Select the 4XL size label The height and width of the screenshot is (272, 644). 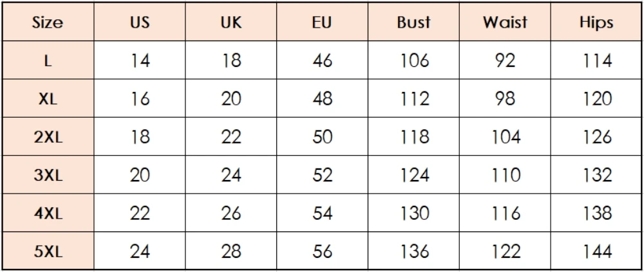[x=48, y=212]
